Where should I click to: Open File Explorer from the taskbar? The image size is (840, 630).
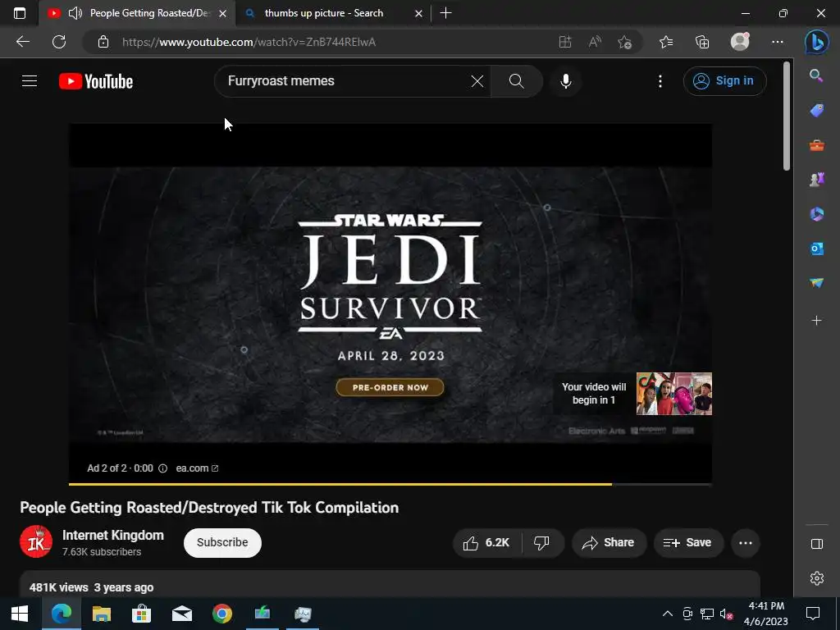click(x=101, y=614)
